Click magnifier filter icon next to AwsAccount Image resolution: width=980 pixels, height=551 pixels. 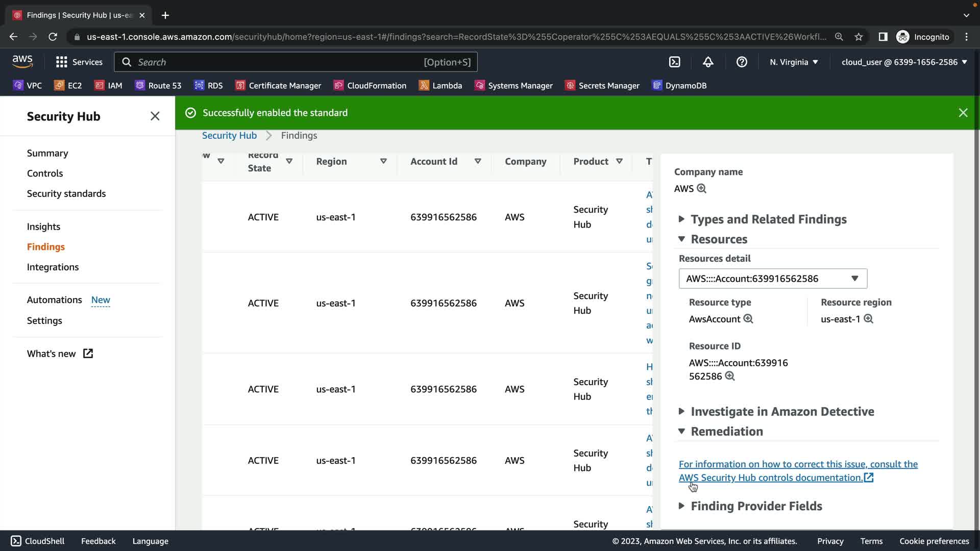[748, 319]
